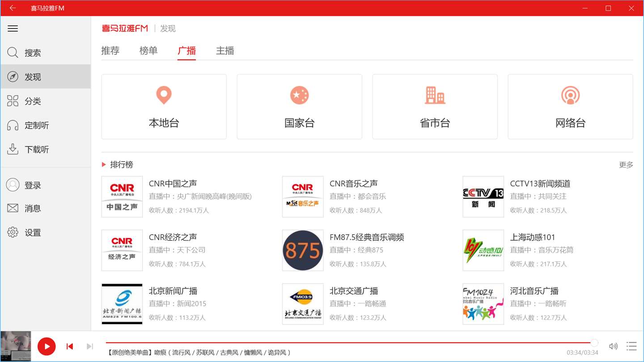Click Login (登录) in sidebar
The image size is (644, 362).
(x=45, y=185)
